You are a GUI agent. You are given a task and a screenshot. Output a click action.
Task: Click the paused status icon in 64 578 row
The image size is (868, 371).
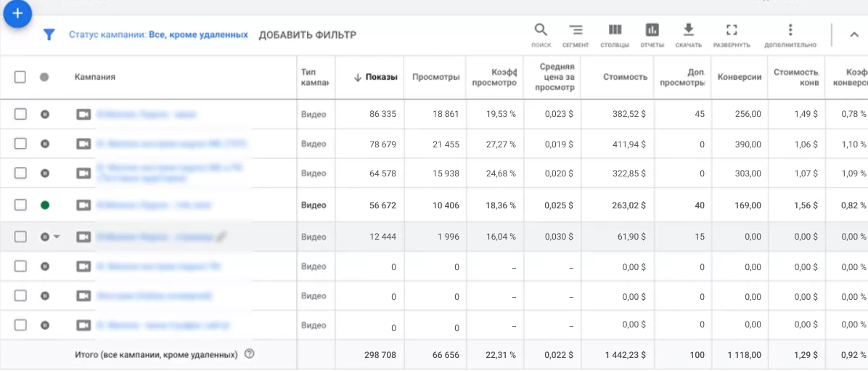tap(45, 174)
